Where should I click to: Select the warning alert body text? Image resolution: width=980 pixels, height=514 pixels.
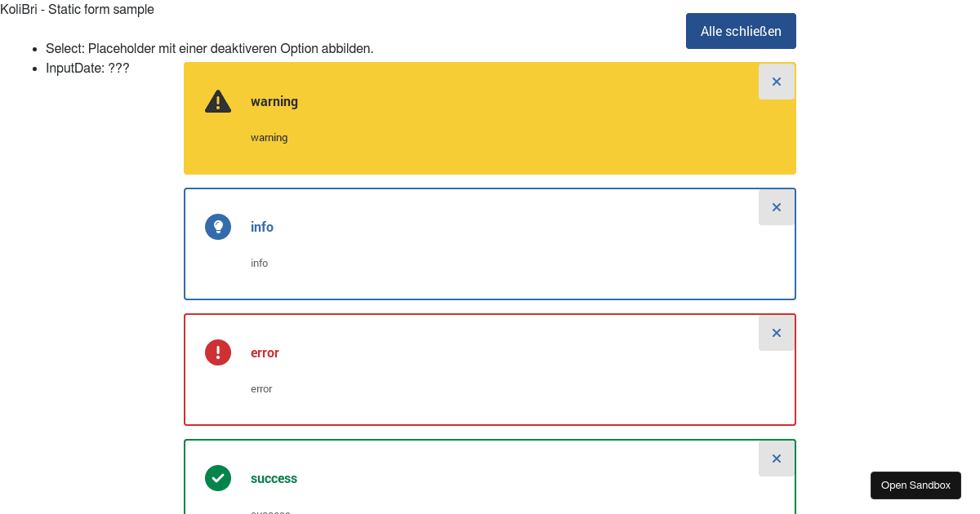pos(269,137)
